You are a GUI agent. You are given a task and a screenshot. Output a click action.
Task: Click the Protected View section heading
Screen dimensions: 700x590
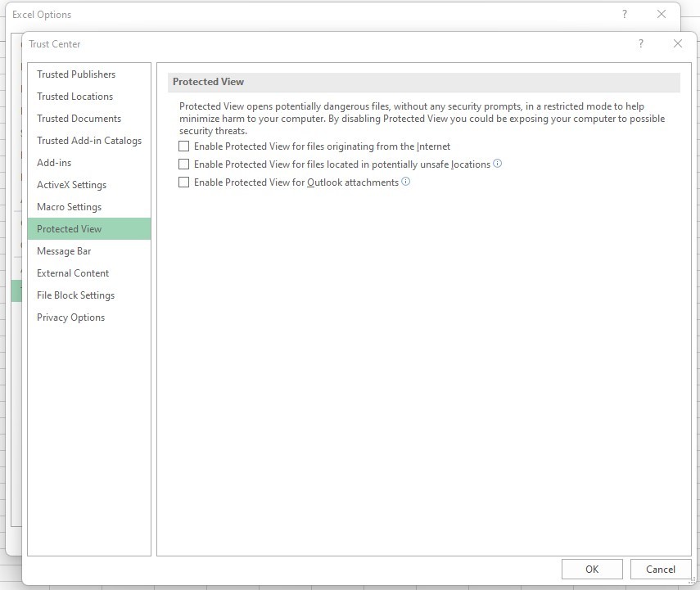[209, 82]
